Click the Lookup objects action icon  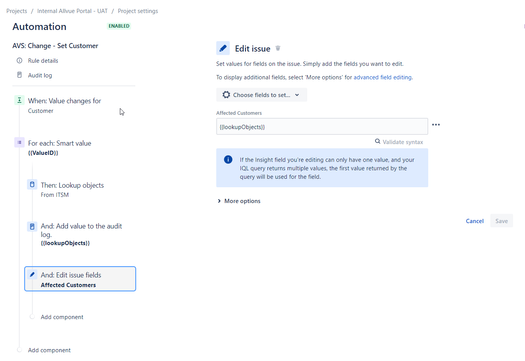point(32,185)
